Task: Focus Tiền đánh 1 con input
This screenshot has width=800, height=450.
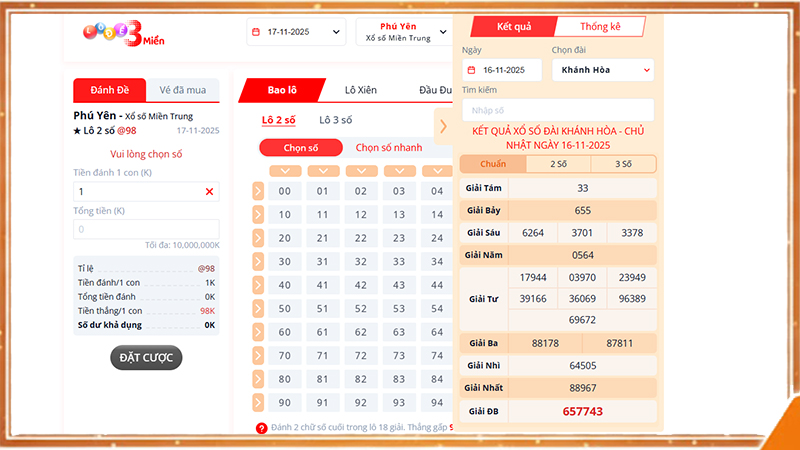Action: [146, 192]
